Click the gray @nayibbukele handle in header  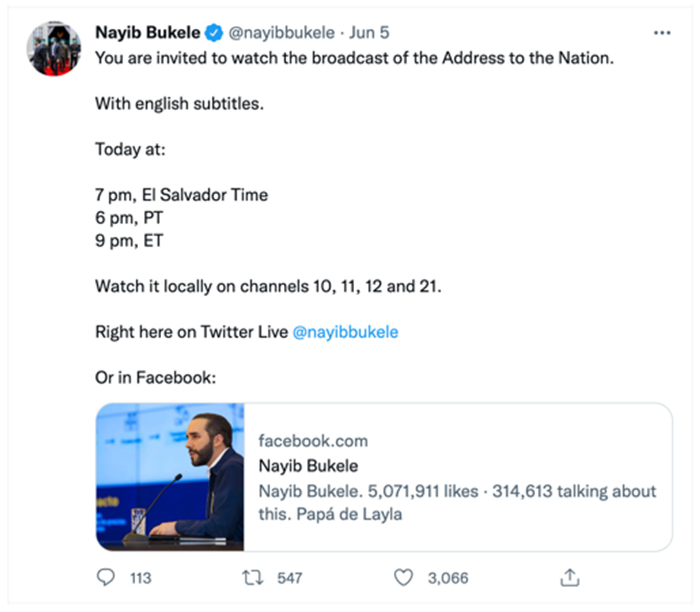[x=281, y=33]
